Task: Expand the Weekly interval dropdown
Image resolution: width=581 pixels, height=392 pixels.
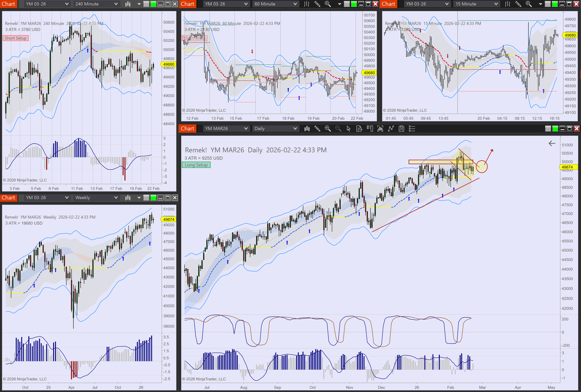Action: coord(96,198)
